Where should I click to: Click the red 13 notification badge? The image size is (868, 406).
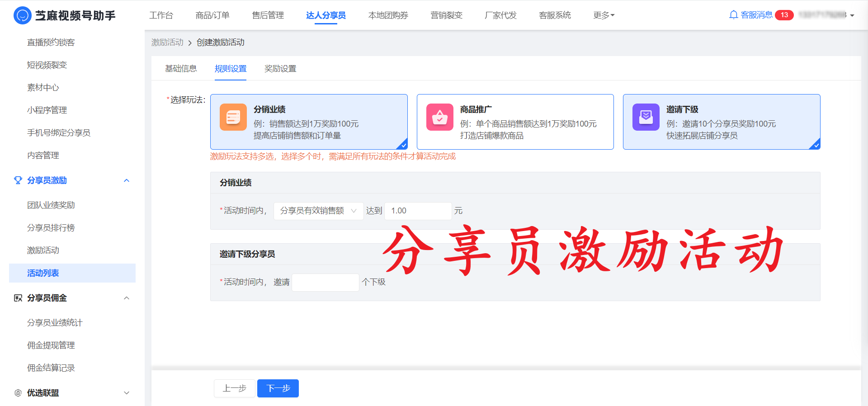click(784, 15)
